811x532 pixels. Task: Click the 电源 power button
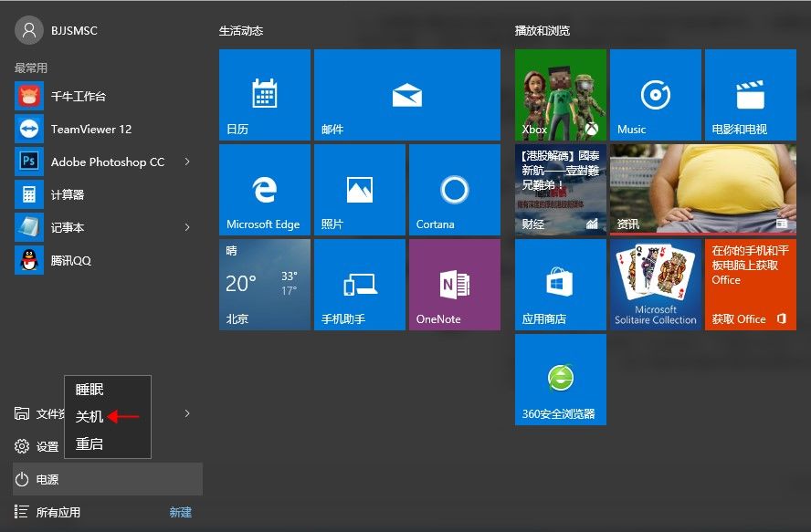click(x=108, y=479)
